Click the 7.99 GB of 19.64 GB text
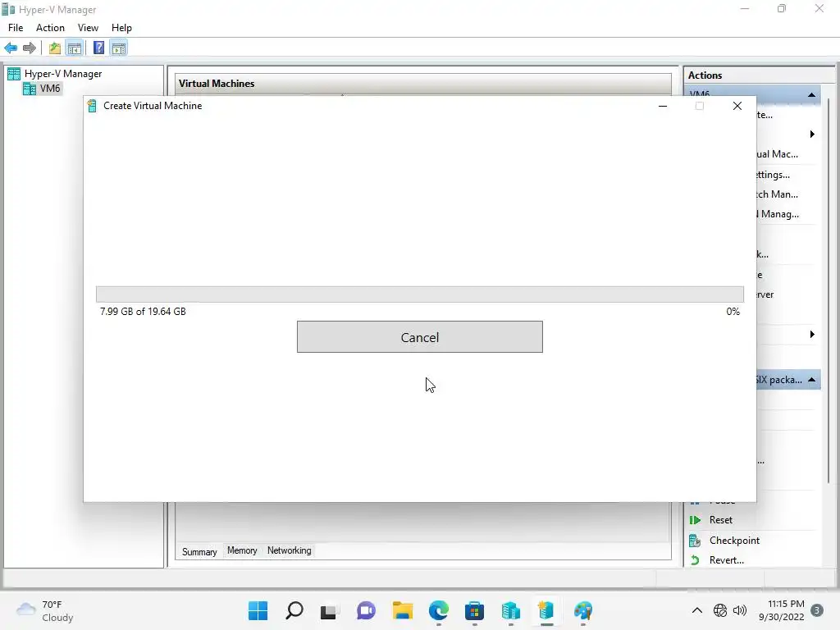The height and width of the screenshot is (630, 840). (x=143, y=311)
